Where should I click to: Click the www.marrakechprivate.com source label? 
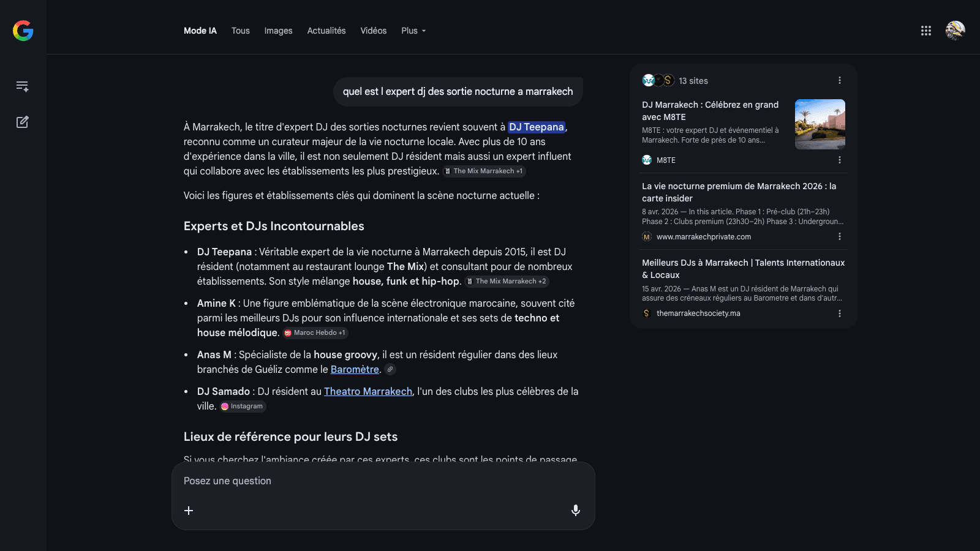point(704,237)
